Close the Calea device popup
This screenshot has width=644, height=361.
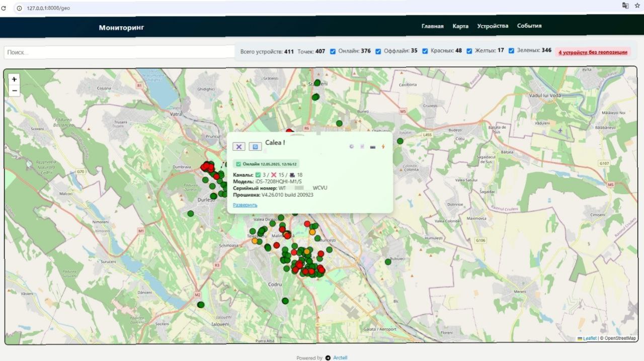click(238, 147)
